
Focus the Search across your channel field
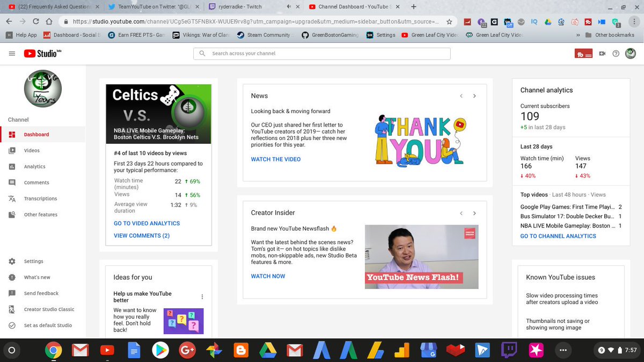coord(322,54)
